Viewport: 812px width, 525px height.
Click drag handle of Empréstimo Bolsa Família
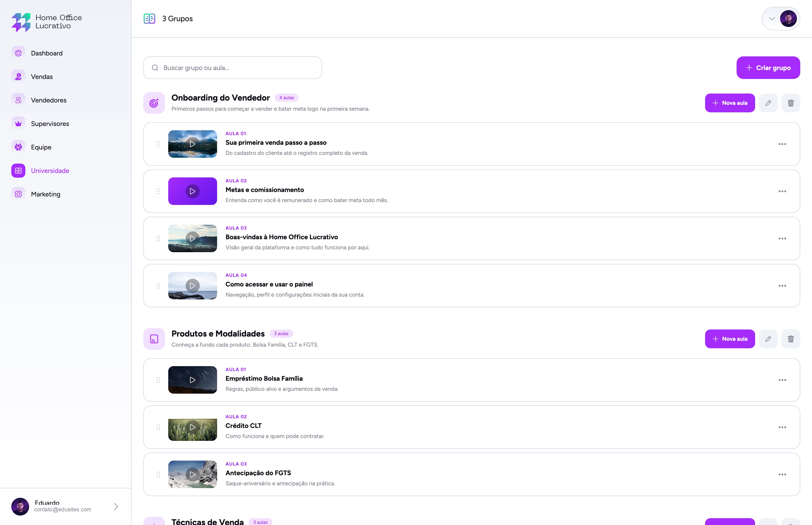pos(158,380)
